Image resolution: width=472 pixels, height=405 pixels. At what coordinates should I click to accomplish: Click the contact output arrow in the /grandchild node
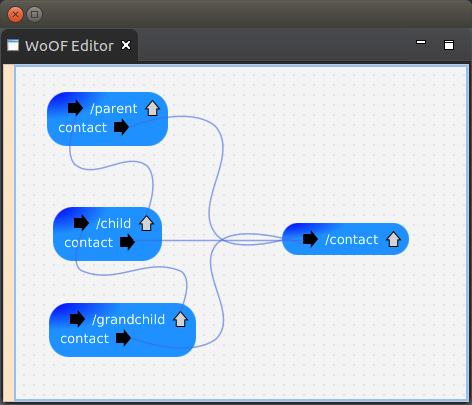tap(123, 338)
